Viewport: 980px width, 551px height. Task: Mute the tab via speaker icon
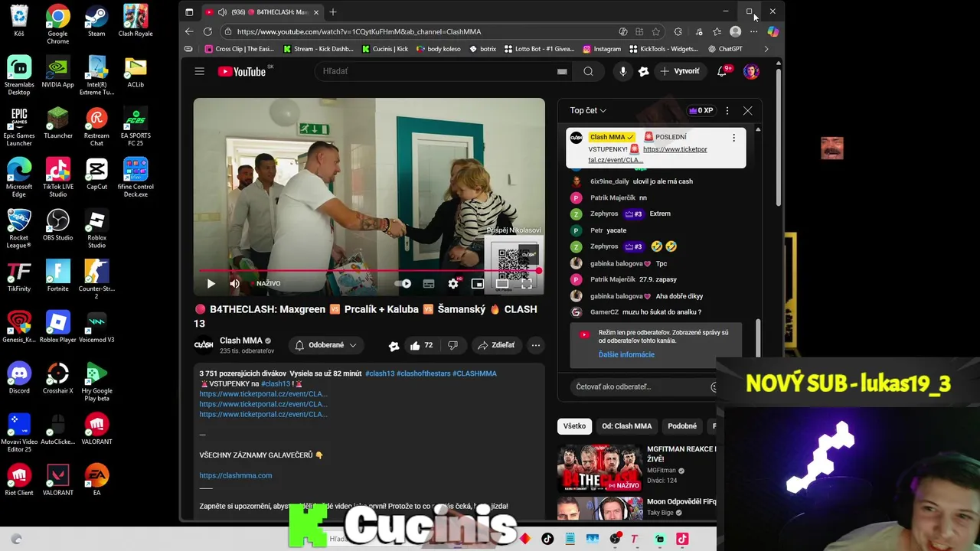(x=222, y=12)
